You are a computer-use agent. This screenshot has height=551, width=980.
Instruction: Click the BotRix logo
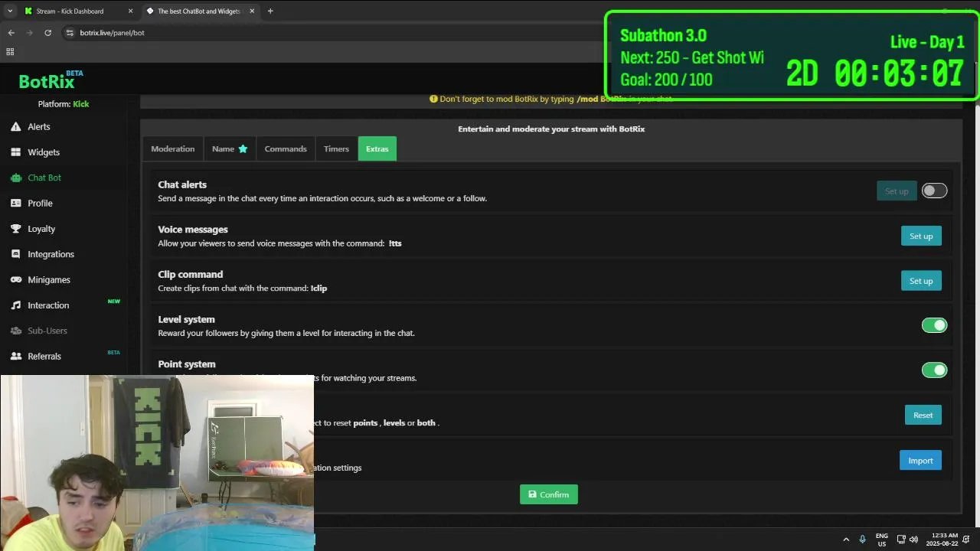tap(51, 80)
